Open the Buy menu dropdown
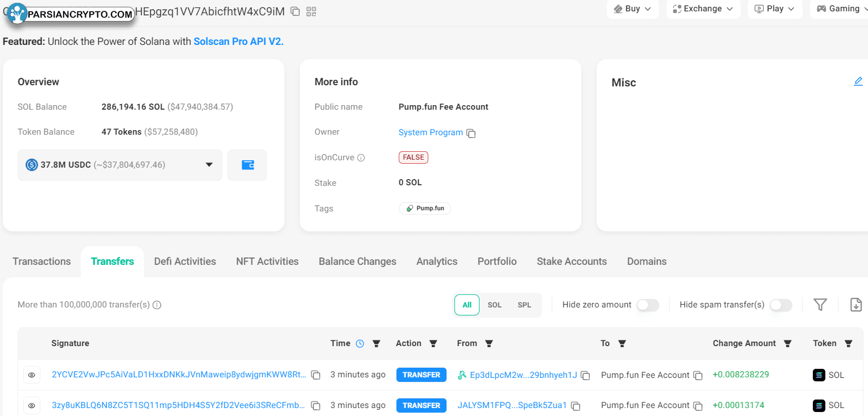 633,9
